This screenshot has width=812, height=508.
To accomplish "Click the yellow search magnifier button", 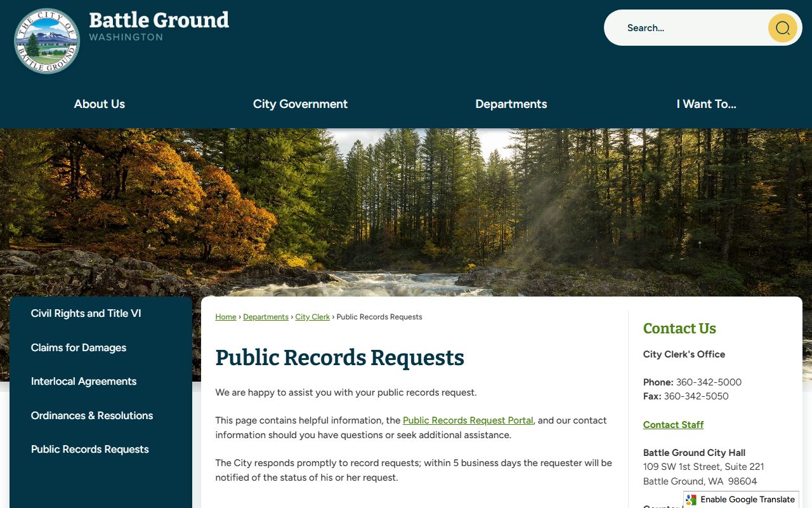I will [782, 28].
